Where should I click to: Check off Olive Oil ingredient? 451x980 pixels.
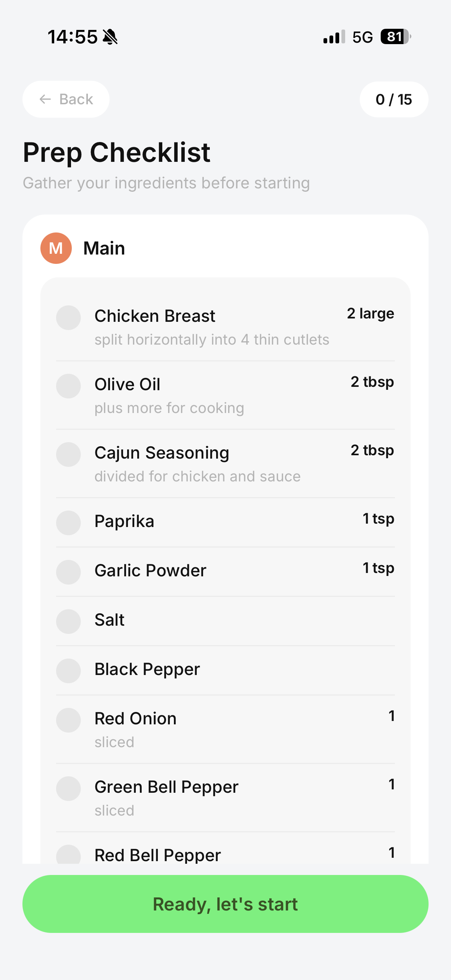[x=68, y=386]
